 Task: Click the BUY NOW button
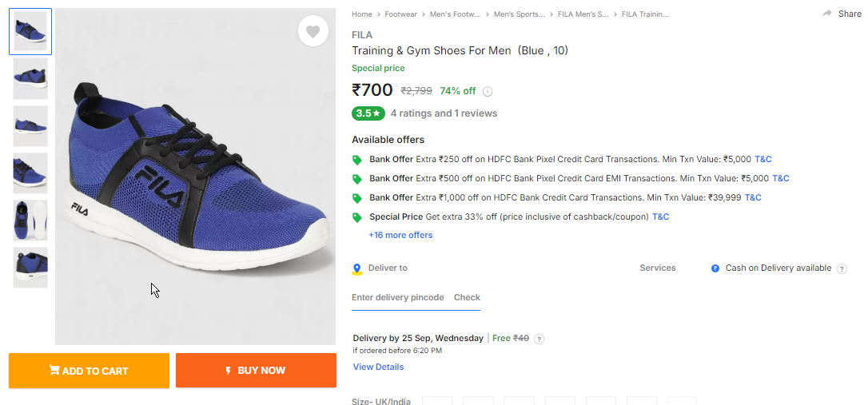pos(257,371)
